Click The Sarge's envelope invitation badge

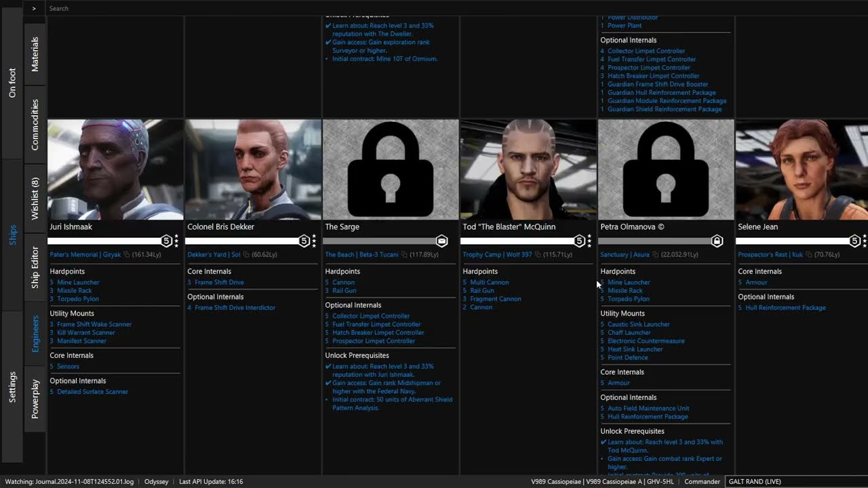point(441,241)
